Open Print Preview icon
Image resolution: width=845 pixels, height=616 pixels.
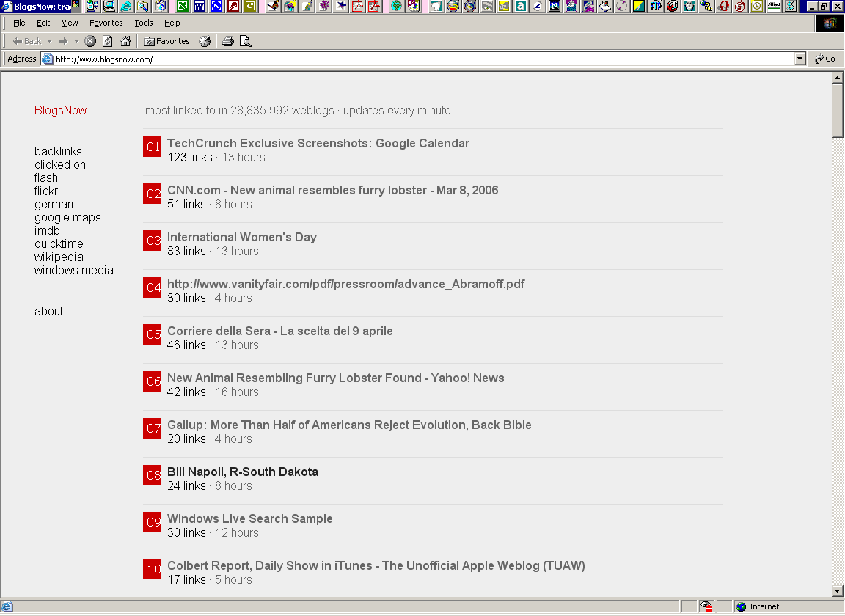246,41
